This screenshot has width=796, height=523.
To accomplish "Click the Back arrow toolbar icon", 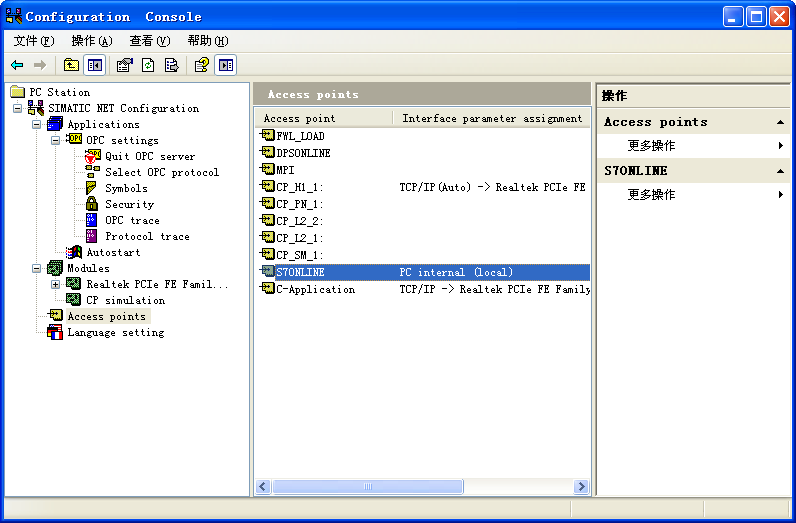I will click(17, 65).
